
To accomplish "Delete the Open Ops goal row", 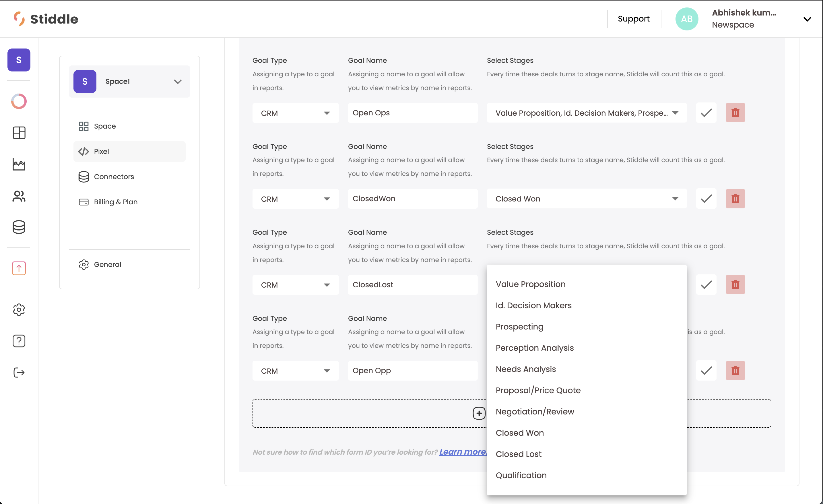I will tap(735, 113).
